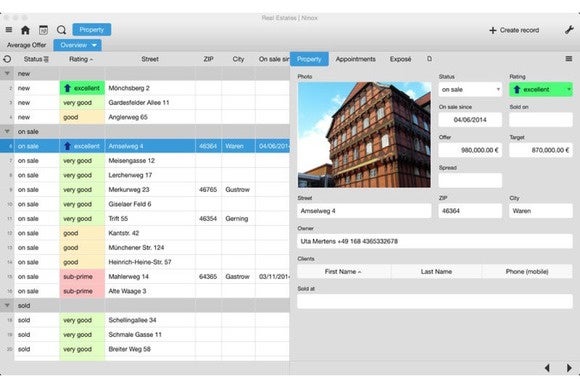This screenshot has width=580, height=388.
Task: Collapse the 'sold' status group
Action: point(7,306)
